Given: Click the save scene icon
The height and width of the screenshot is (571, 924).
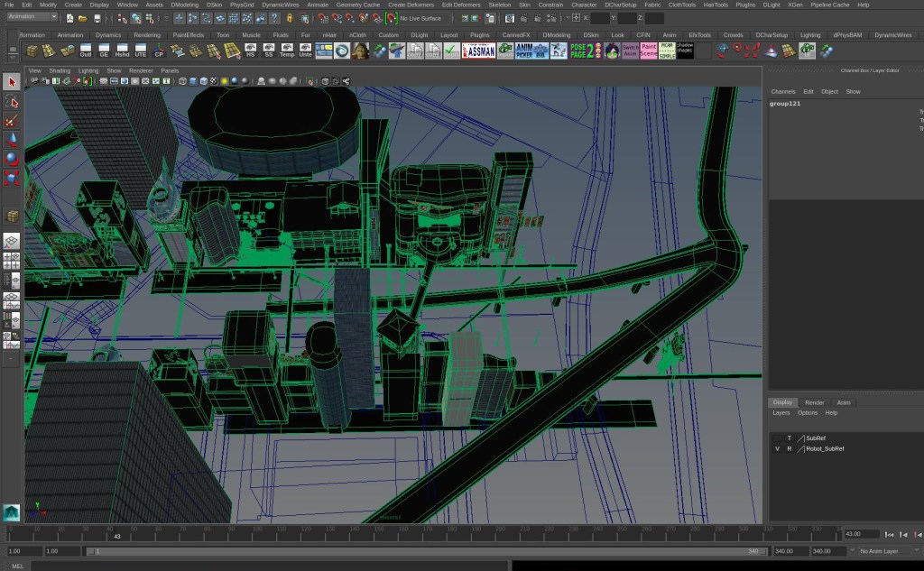Looking at the screenshot, I should 97,18.
